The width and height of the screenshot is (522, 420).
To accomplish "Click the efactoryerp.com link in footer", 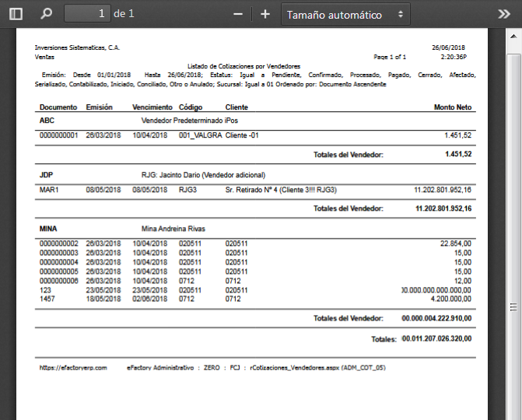I will pyautogui.click(x=73, y=367).
